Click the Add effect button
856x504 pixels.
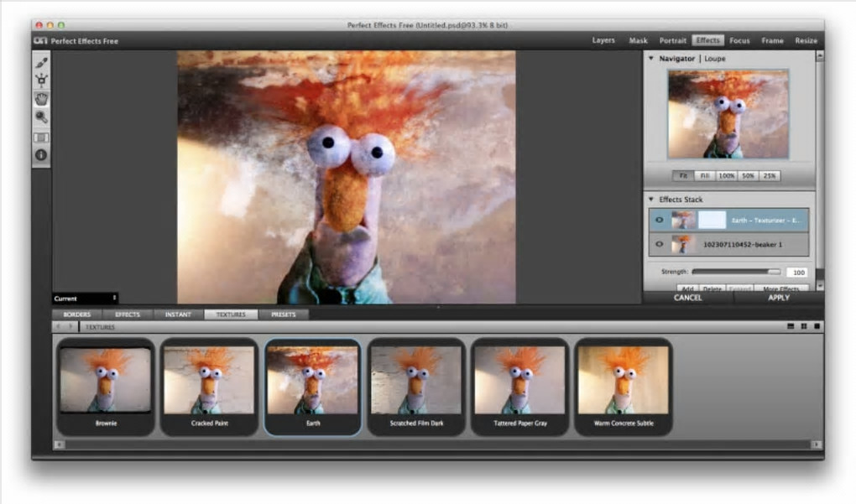tap(688, 288)
